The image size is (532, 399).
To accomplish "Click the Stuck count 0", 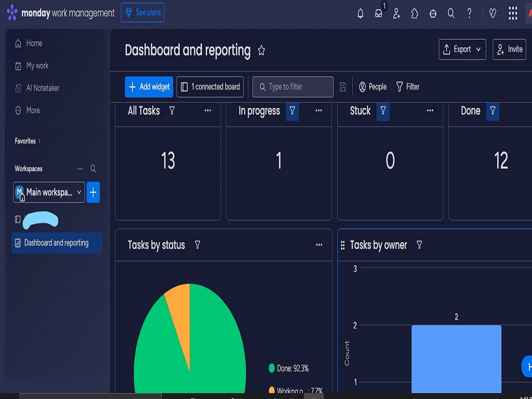I will [390, 161].
